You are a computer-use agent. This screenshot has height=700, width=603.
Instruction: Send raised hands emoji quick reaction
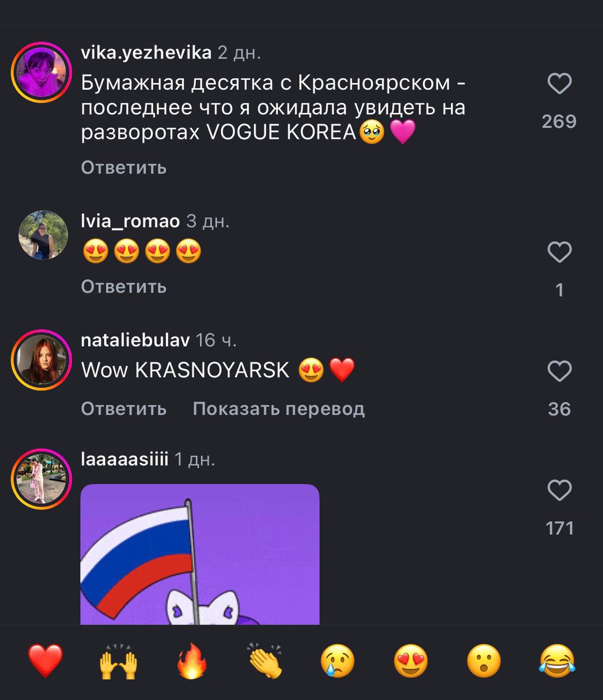[119, 661]
